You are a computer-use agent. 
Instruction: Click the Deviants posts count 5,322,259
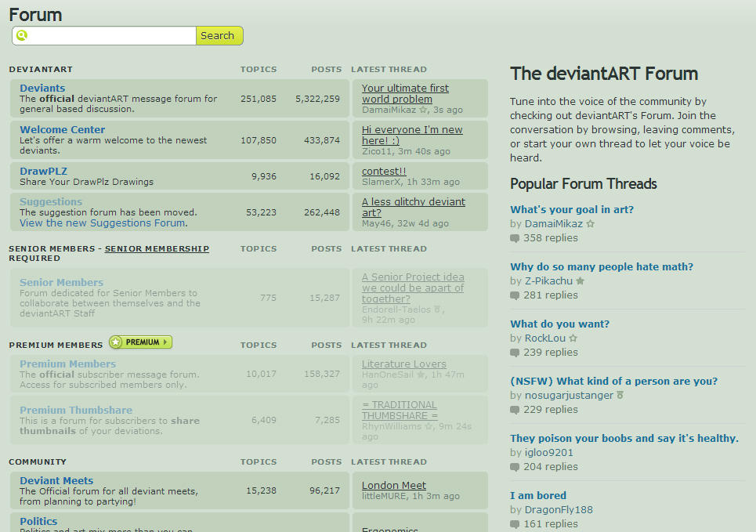point(318,99)
